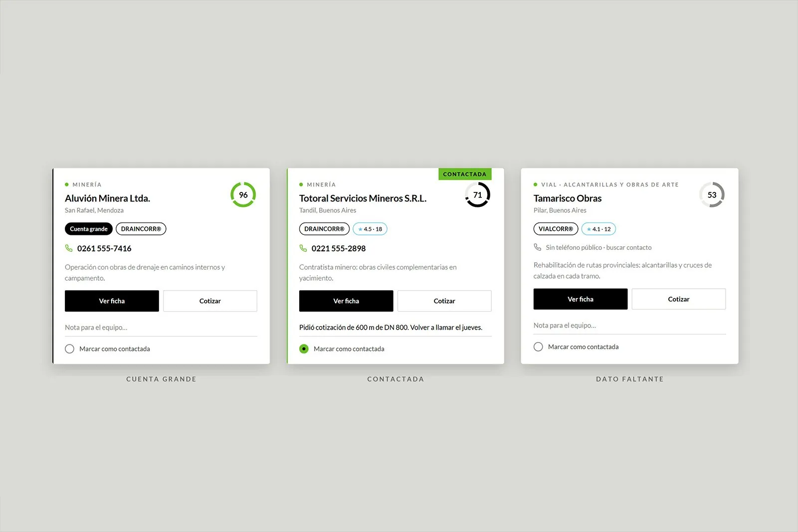Click the phone icon beside 0221 555-2898

(x=303, y=248)
